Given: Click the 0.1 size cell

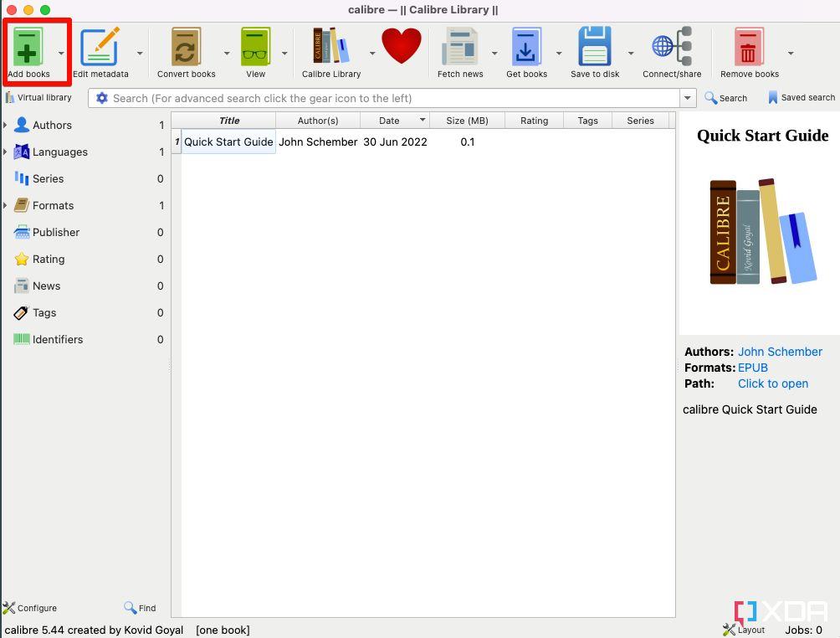Looking at the screenshot, I should click(467, 141).
